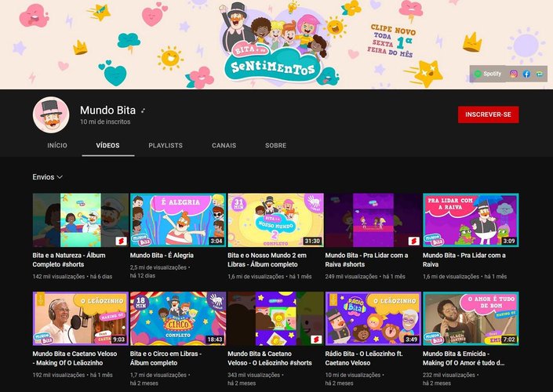Play the 18:43 Circo Completo thumbnail
Image resolution: width=553 pixels, height=392 pixels.
pos(178,318)
